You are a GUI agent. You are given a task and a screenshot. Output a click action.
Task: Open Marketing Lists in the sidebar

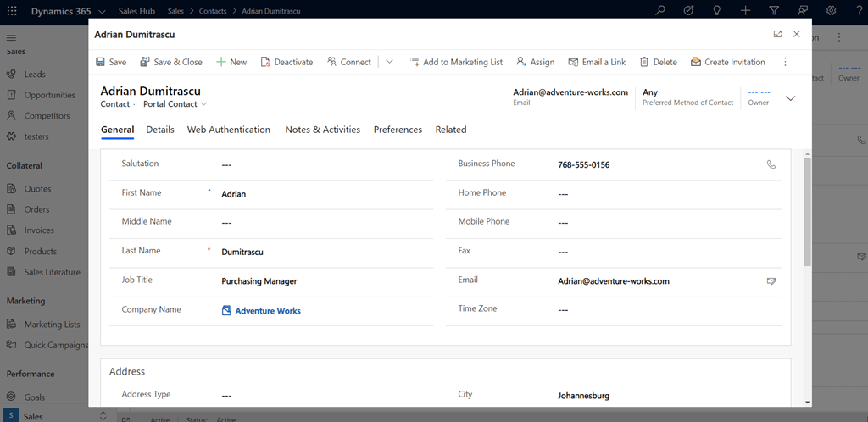click(52, 325)
